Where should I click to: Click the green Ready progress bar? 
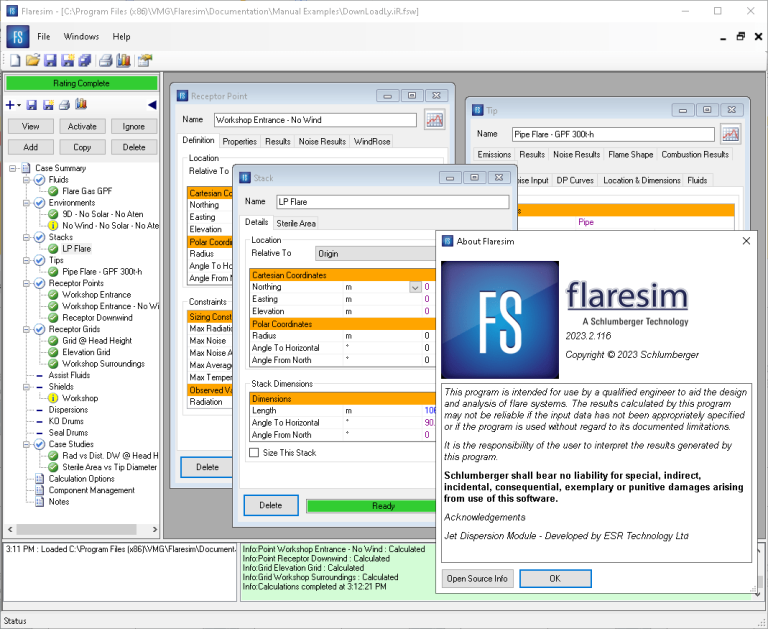click(371, 506)
